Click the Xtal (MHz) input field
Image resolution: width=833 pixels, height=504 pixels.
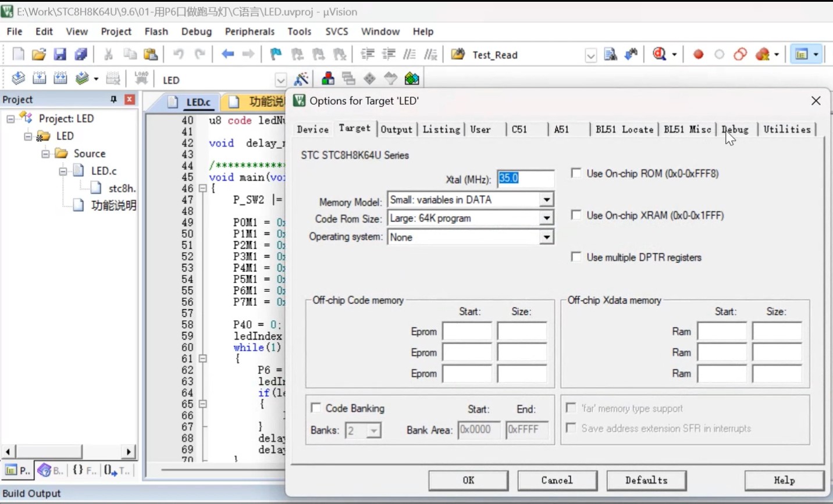(525, 178)
